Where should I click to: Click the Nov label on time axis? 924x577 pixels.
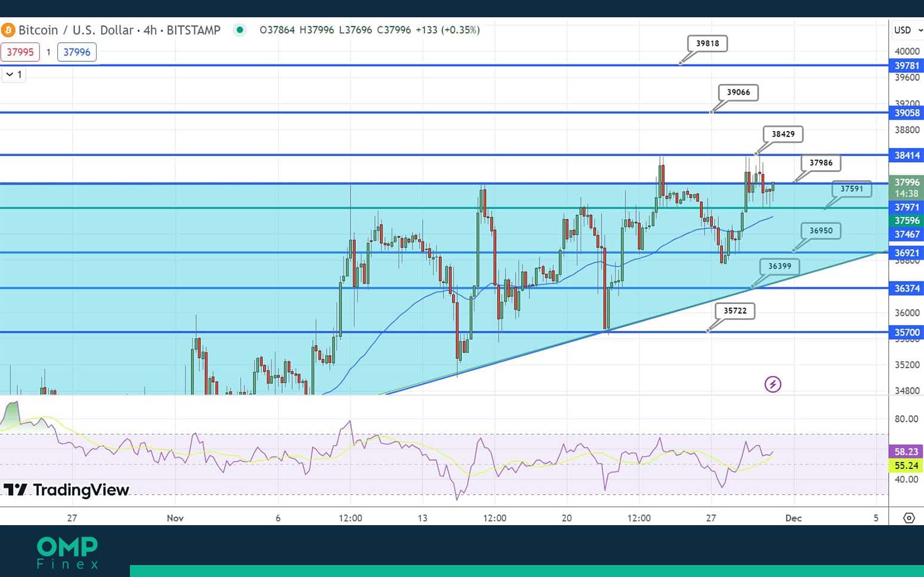tap(175, 518)
